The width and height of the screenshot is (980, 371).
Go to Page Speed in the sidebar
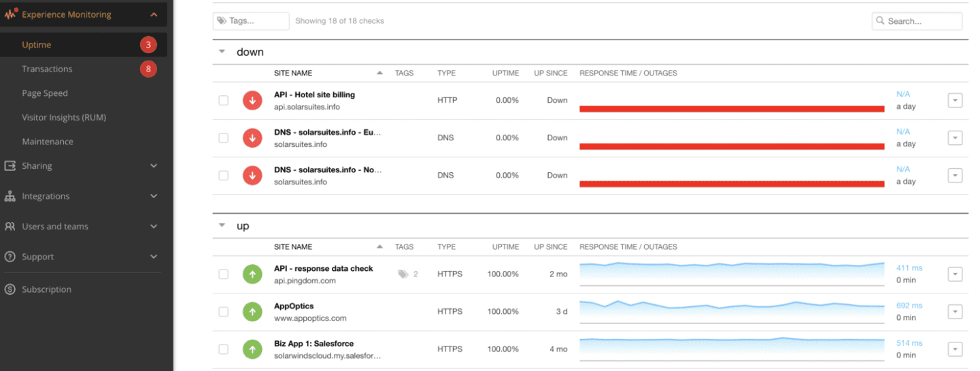pyautogui.click(x=45, y=93)
